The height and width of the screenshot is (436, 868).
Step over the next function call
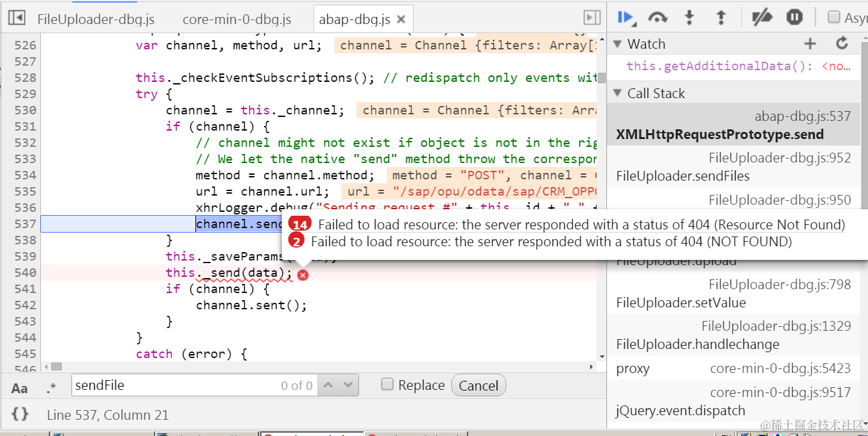[x=658, y=18]
